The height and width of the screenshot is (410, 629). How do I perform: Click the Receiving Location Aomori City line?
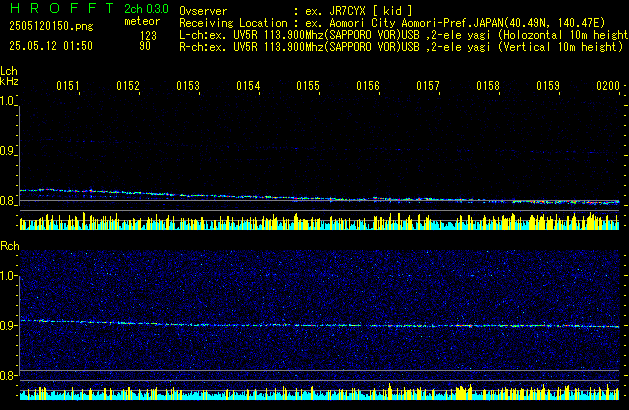(x=392, y=23)
